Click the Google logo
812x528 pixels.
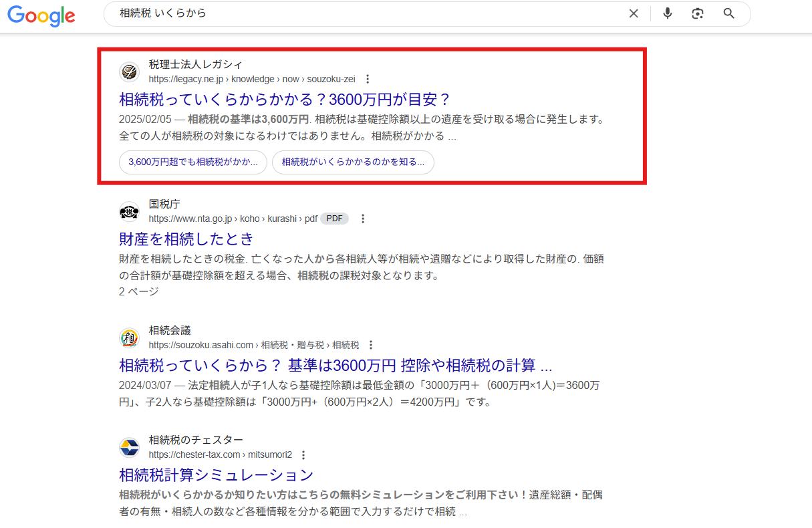pyautogui.click(x=41, y=15)
